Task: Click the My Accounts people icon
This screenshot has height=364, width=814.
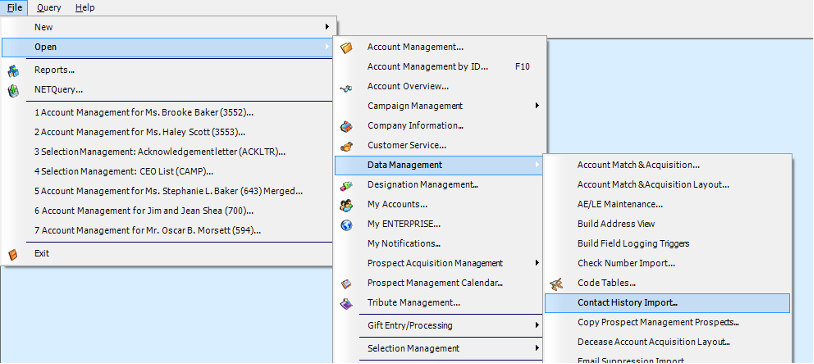Action: coord(346,205)
